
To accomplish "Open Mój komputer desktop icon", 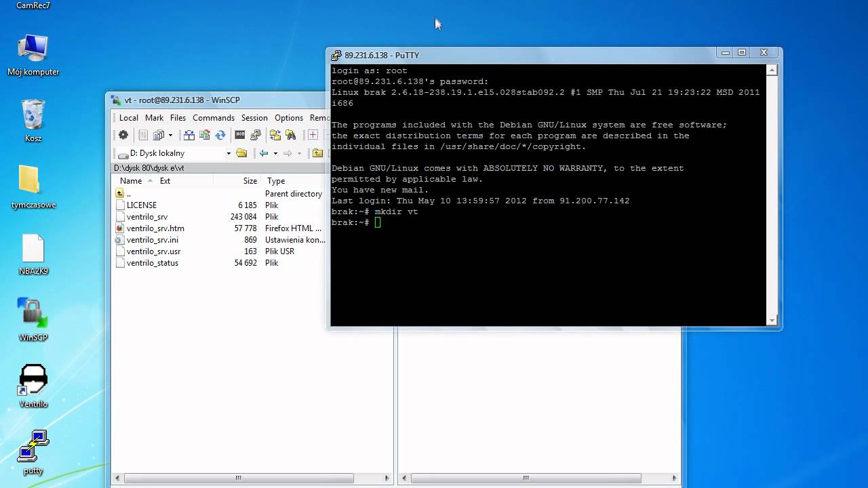I will coord(33,55).
